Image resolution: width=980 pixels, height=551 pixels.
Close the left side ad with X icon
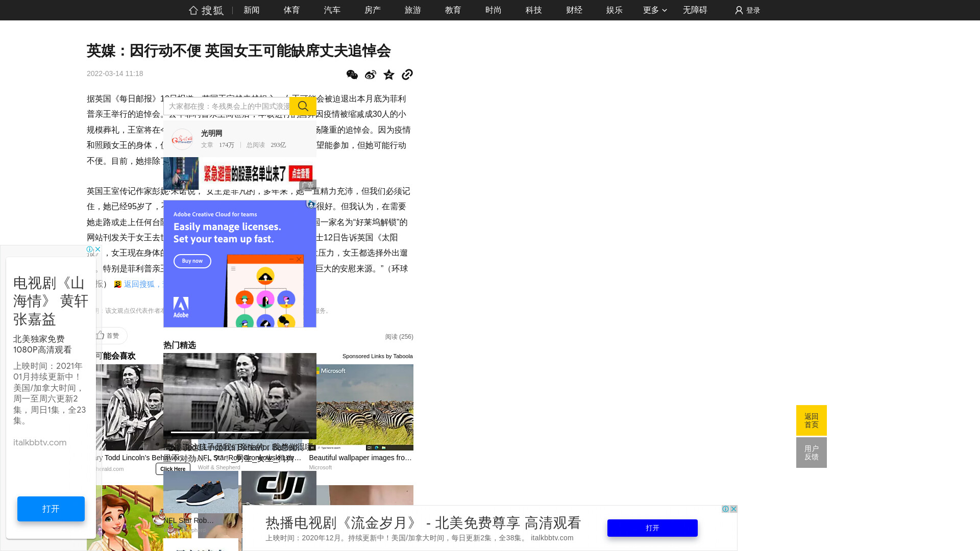(x=97, y=249)
